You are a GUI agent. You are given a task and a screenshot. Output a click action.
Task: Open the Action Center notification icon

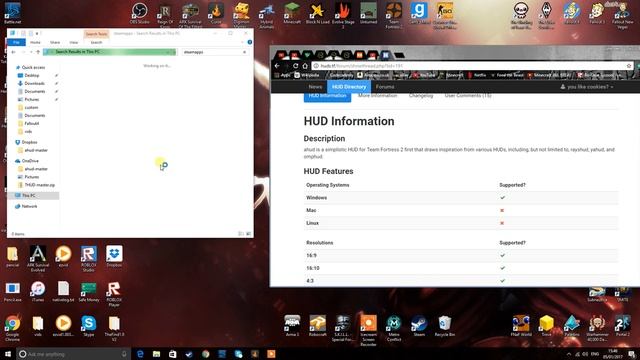point(631,354)
